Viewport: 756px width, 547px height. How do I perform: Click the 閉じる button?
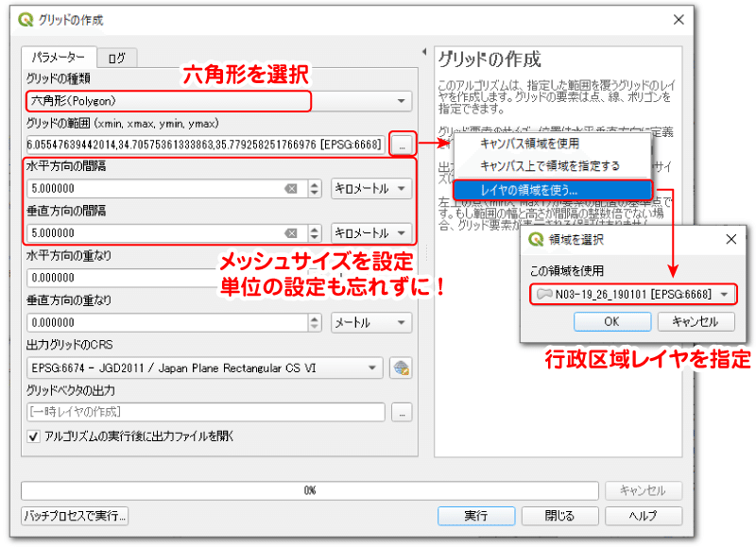point(559,516)
